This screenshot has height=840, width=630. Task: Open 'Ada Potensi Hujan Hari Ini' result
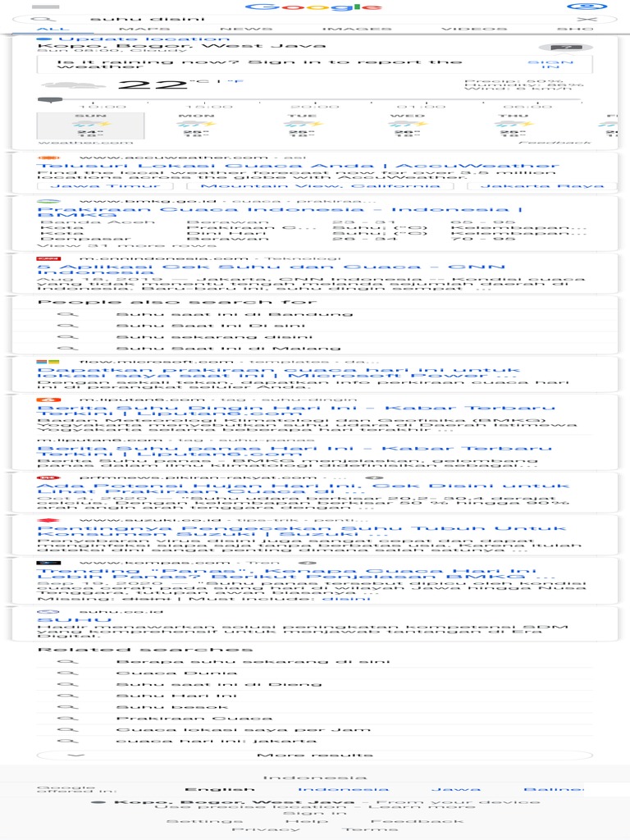[303, 489]
